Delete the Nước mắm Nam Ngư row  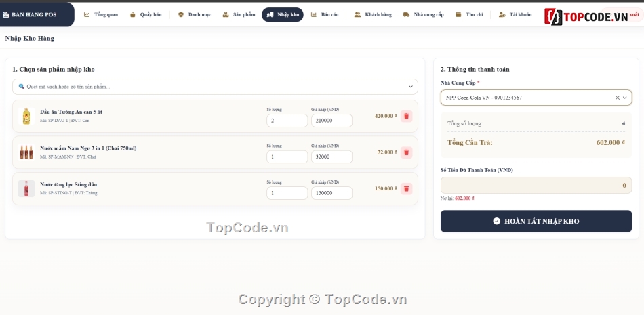click(406, 152)
